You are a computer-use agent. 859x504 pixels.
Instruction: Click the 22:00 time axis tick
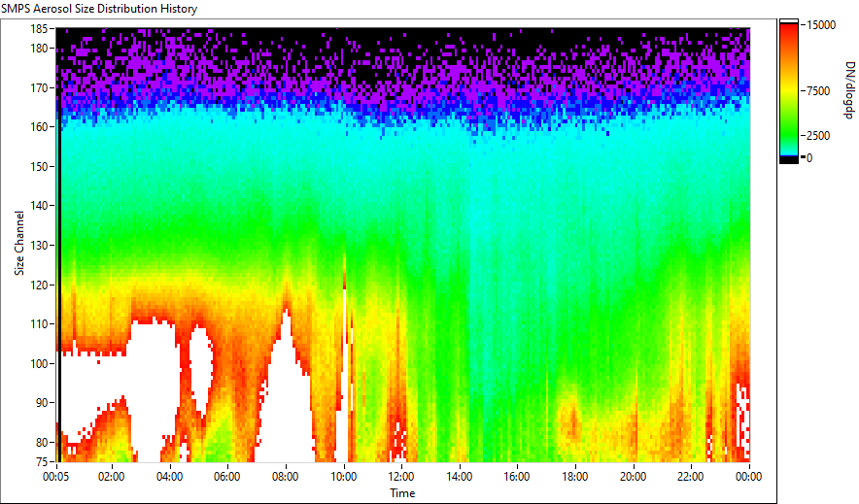click(690, 477)
